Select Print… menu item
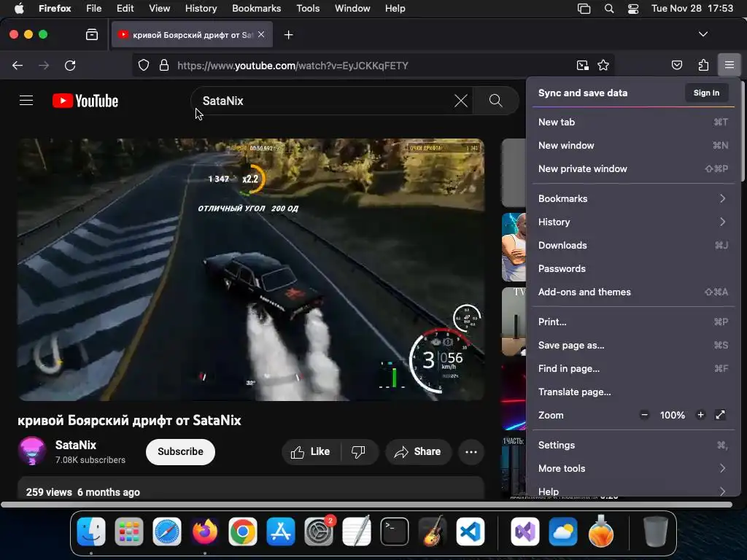The height and width of the screenshot is (560, 747). [633, 322]
